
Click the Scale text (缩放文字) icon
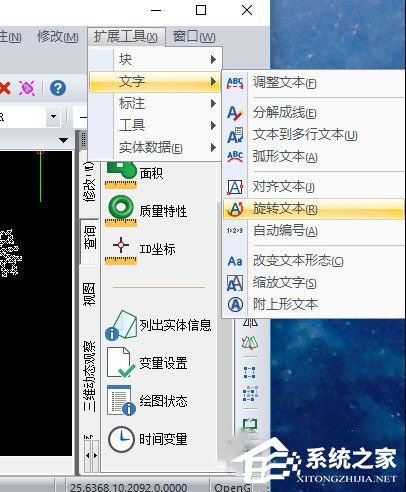pos(235,283)
